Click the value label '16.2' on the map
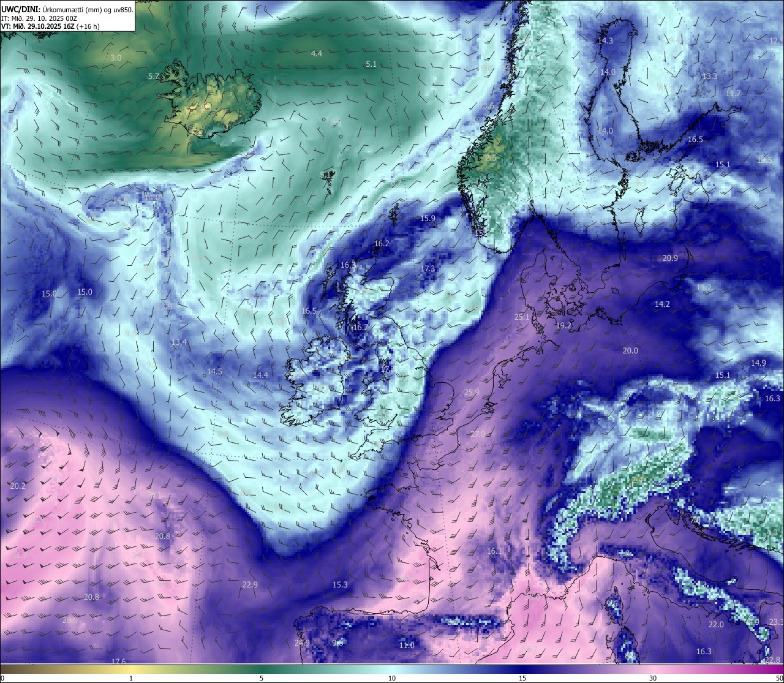The height and width of the screenshot is (683, 784). 382,244
